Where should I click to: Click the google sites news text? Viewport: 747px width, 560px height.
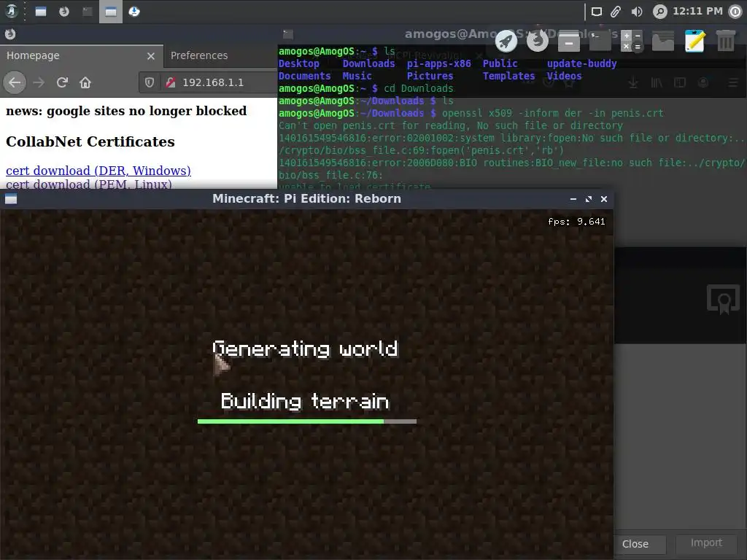pos(126,111)
